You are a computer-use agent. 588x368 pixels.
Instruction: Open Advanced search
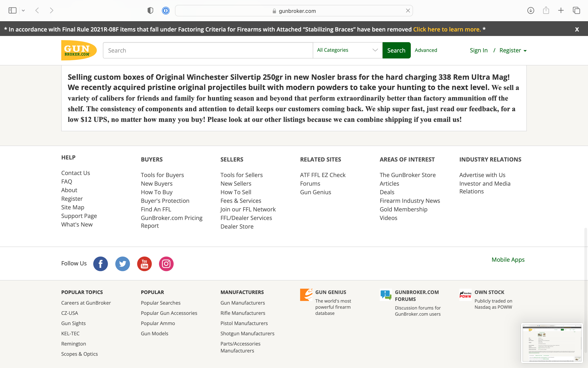click(x=426, y=50)
